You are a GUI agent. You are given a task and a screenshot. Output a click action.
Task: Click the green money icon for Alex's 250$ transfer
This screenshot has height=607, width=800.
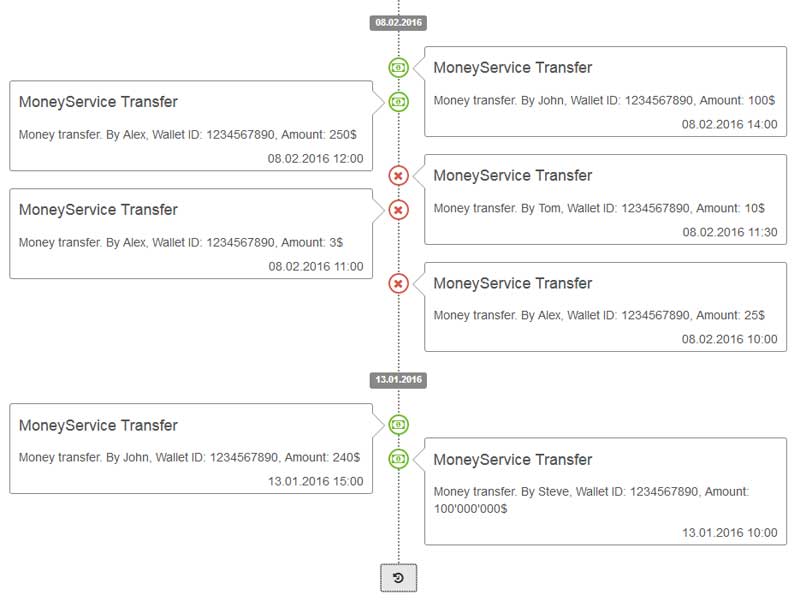pyautogui.click(x=398, y=102)
